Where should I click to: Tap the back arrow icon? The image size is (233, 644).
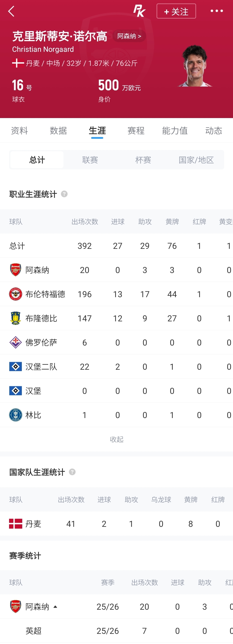tap(11, 11)
